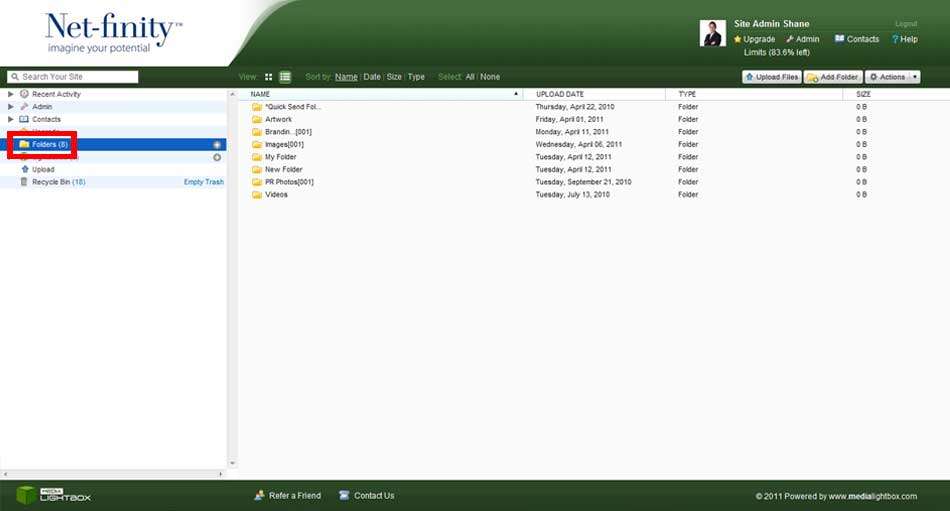This screenshot has height=511, width=950.
Task: Open the Actions dropdown menu
Action: pyautogui.click(x=892, y=77)
